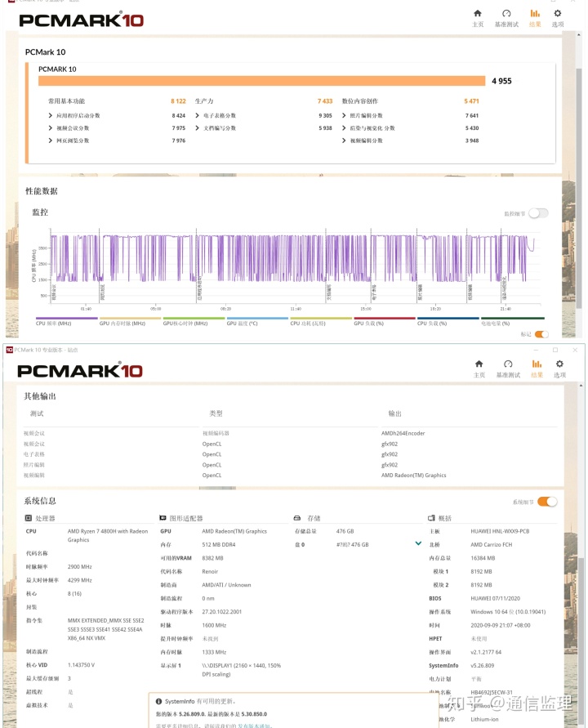Go to Home (主页) in lower window
This screenshot has height=728, width=588.
[x=479, y=368]
